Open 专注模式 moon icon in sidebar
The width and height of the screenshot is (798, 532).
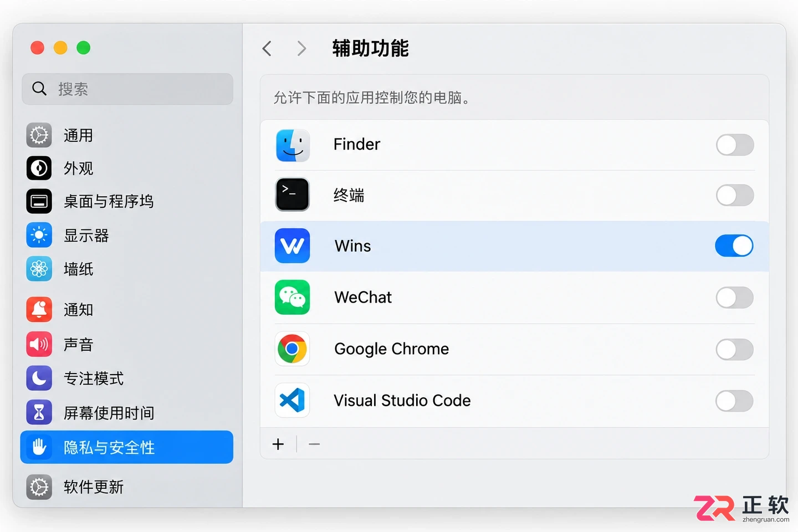click(39, 378)
